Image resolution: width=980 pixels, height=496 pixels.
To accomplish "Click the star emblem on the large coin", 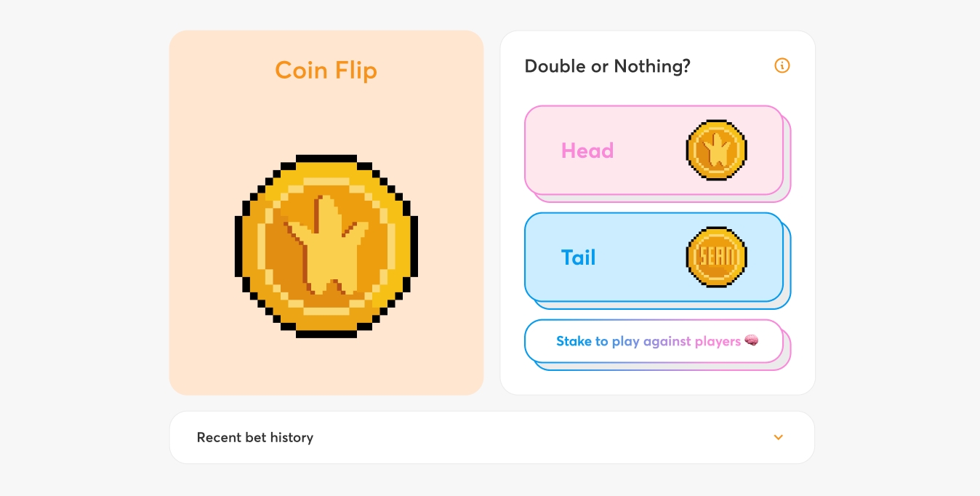I will (x=324, y=244).
